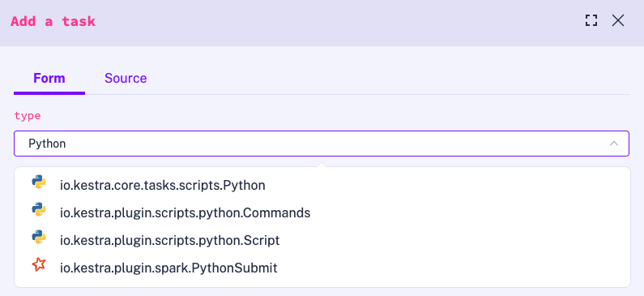Close the Add a task panel
Viewport: 644px width, 296px height.
pos(618,20)
